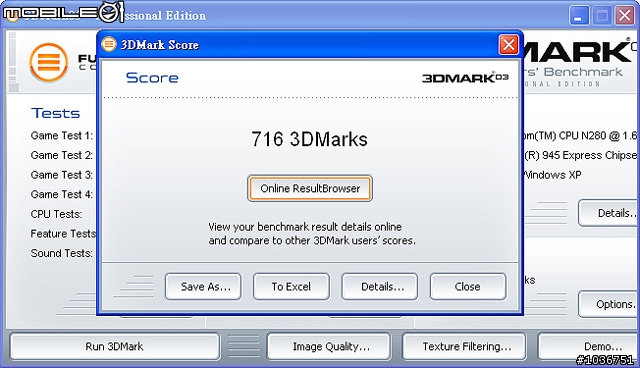Export the result using To Excel
This screenshot has height=368, width=640.
point(291,286)
